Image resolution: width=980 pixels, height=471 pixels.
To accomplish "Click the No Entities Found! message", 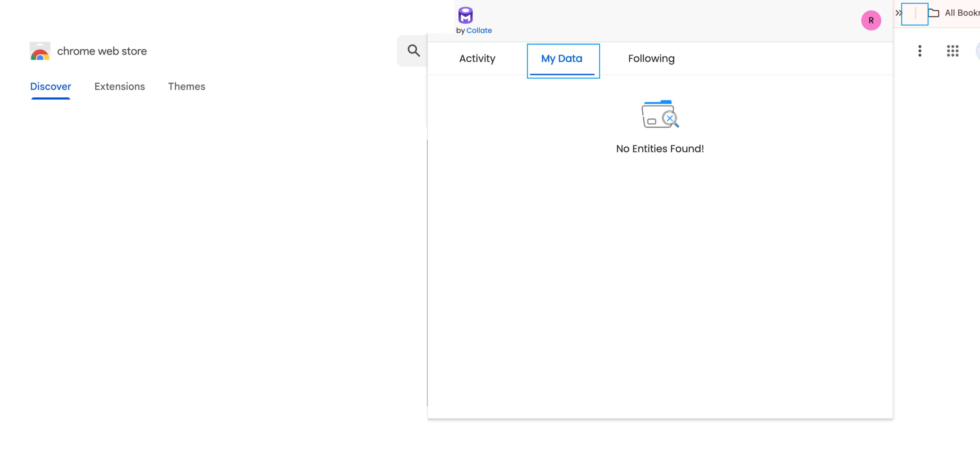I will click(x=660, y=149).
